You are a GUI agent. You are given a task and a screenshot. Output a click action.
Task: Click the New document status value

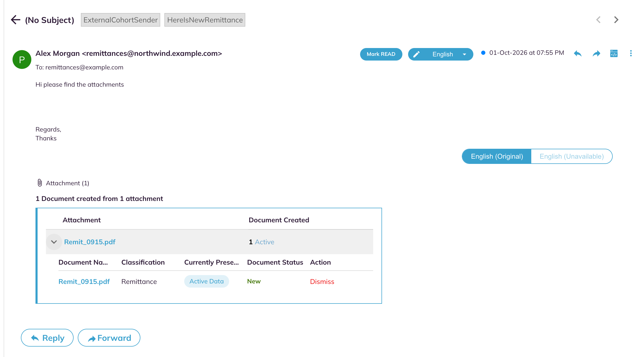254,281
